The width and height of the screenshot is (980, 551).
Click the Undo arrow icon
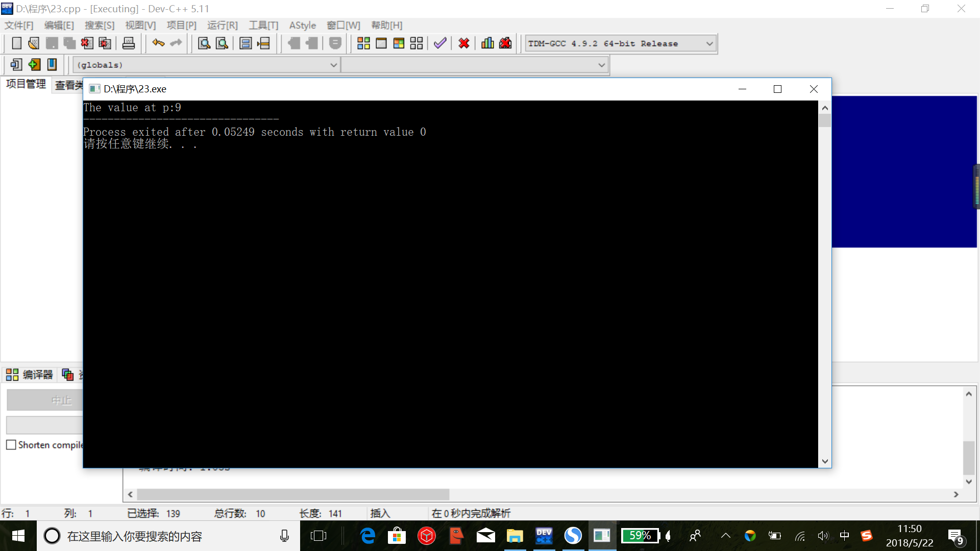158,43
